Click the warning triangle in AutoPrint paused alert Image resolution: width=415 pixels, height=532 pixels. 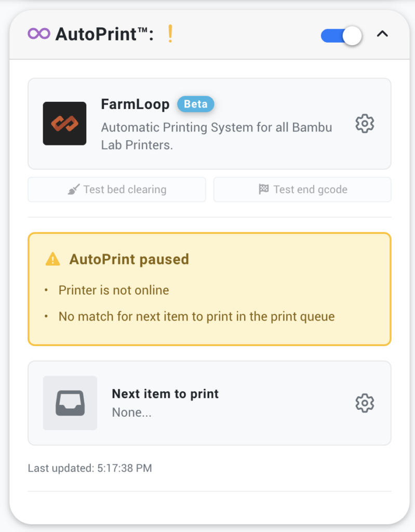(52, 258)
